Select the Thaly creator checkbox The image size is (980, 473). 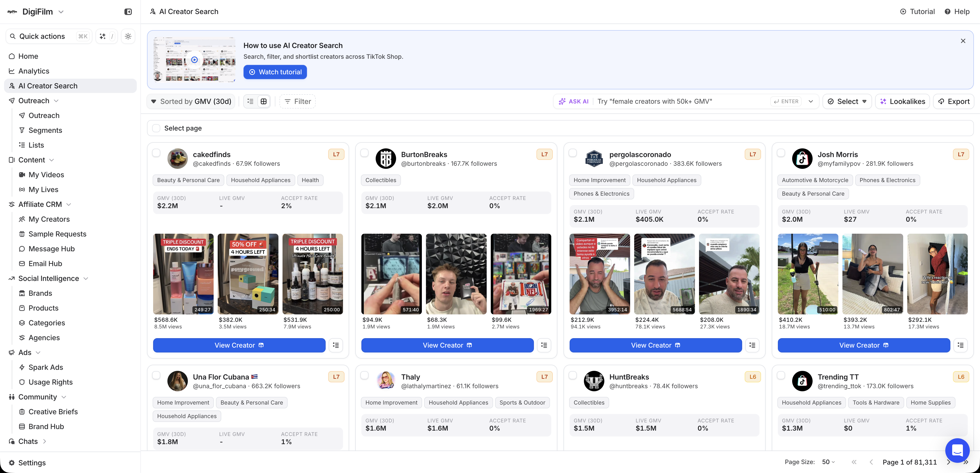point(364,375)
